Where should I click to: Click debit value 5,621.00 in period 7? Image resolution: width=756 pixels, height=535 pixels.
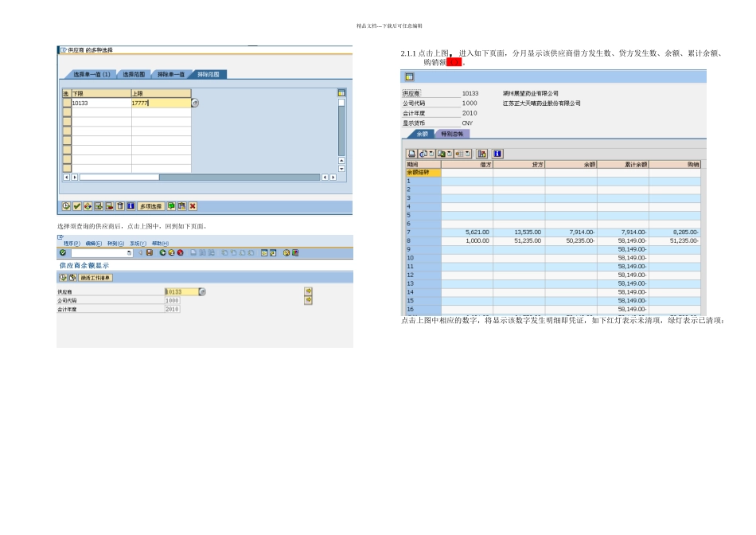tap(477, 232)
